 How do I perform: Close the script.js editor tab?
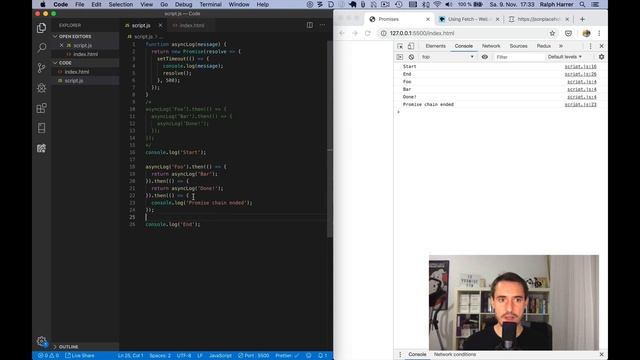(x=160, y=25)
